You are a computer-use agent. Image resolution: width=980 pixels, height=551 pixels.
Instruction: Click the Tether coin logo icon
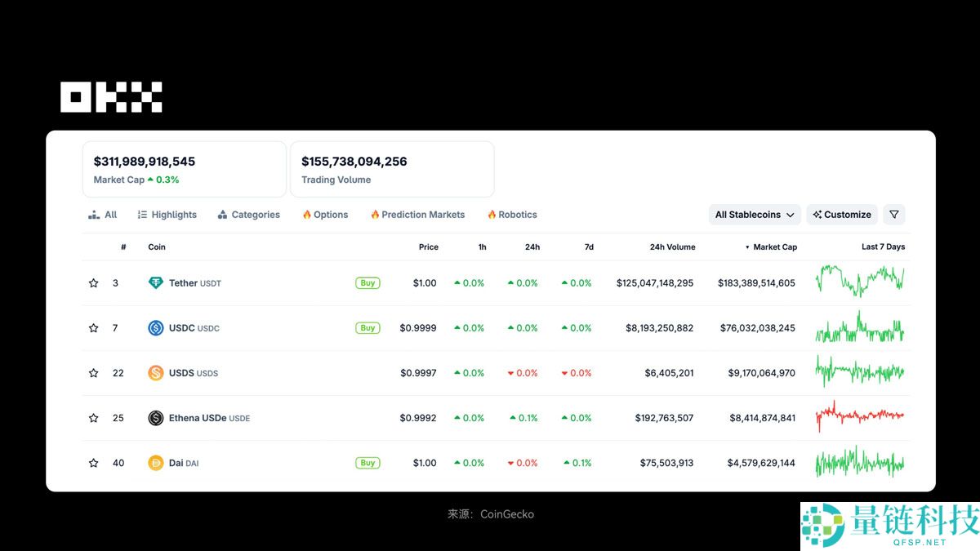155,283
